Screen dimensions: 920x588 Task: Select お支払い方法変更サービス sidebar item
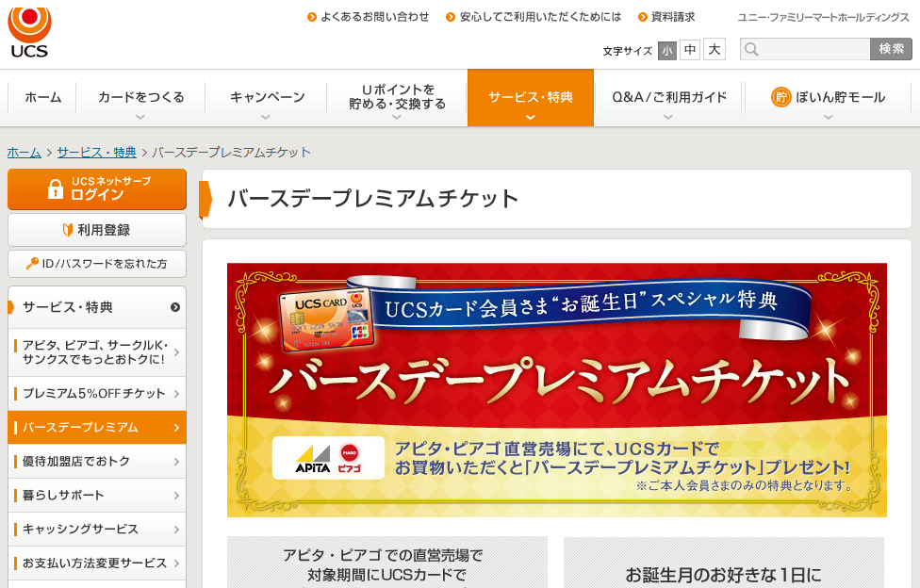[97, 563]
